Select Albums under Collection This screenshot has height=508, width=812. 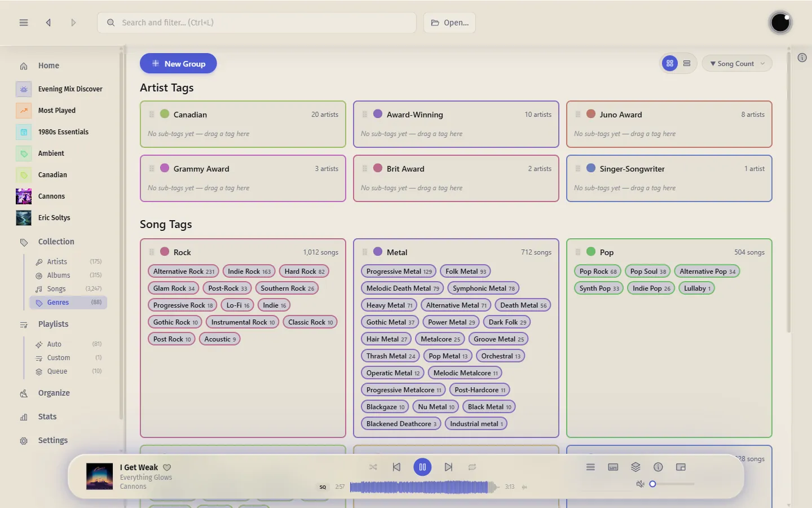pos(68,275)
